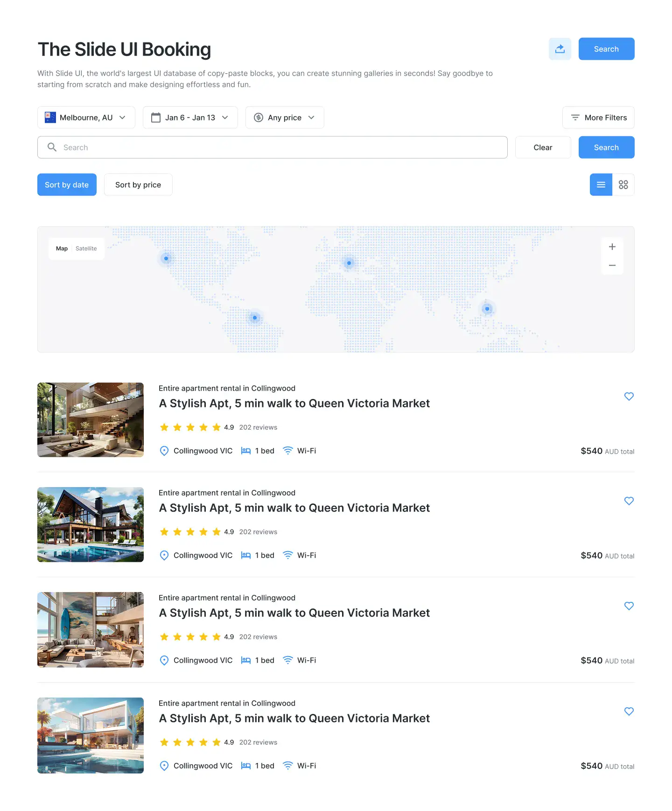Click the bed icon in the first listing
672x811 pixels.
click(x=246, y=451)
